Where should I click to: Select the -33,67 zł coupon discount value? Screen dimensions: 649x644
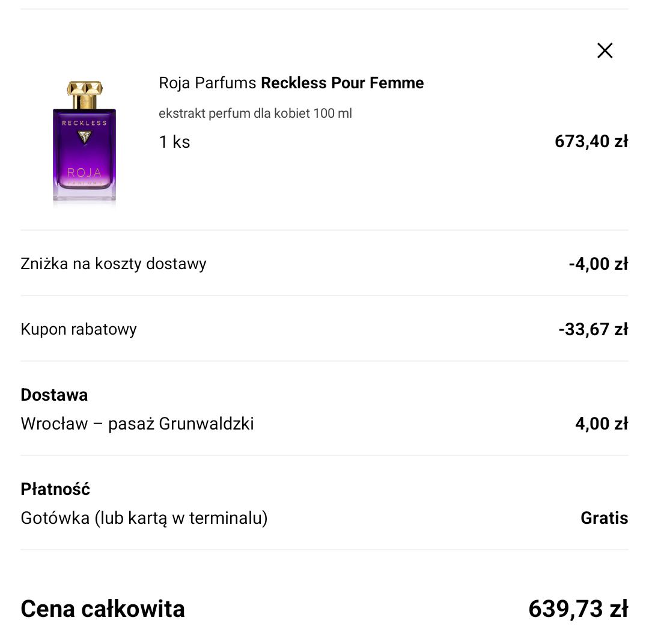point(593,329)
